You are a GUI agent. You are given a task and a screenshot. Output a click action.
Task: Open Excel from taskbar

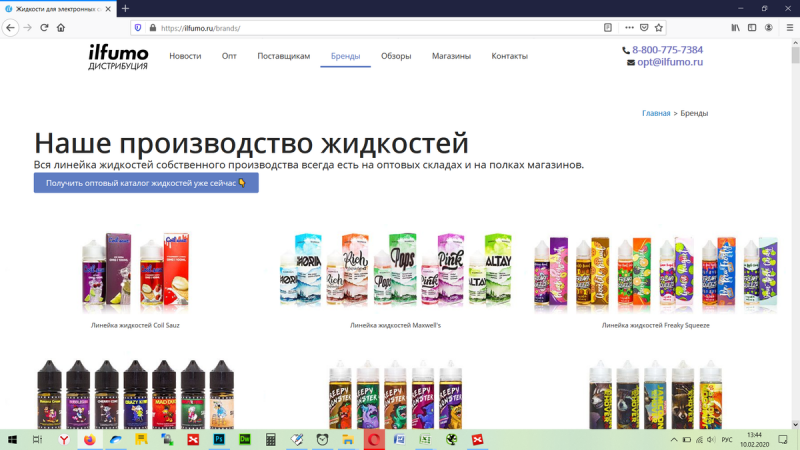click(x=425, y=439)
